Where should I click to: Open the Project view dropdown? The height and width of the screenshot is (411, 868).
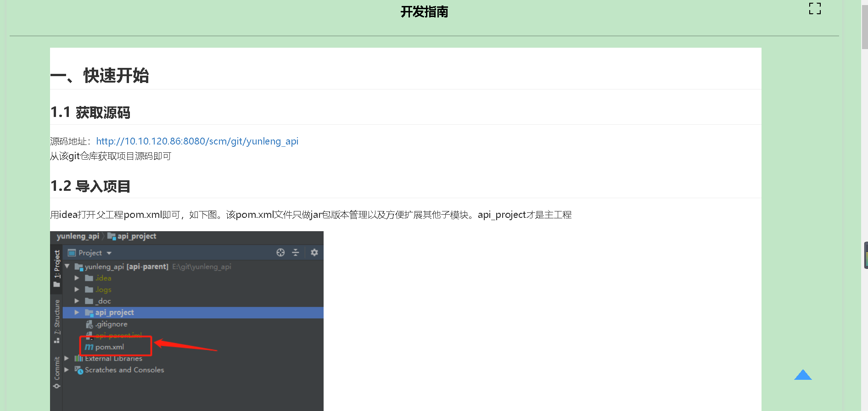pos(109,253)
